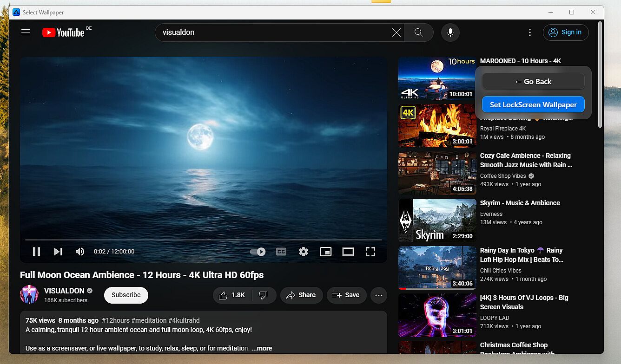Toggle theater mode view

(x=348, y=252)
